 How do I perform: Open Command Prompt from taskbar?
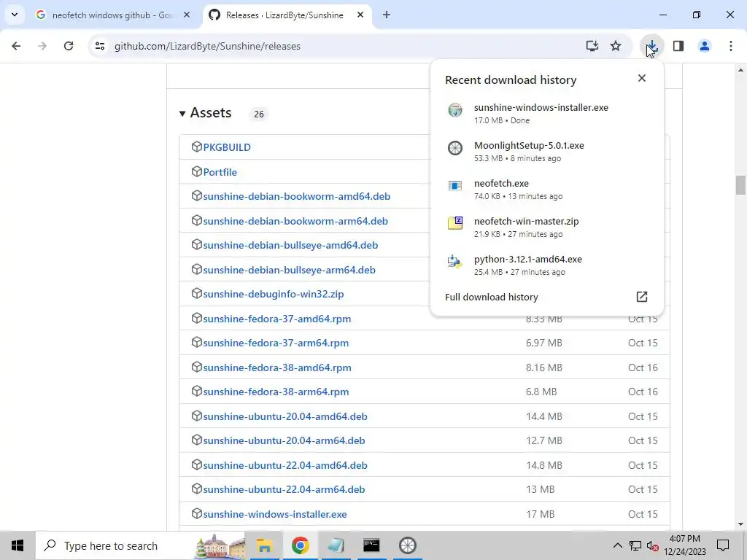(x=371, y=545)
